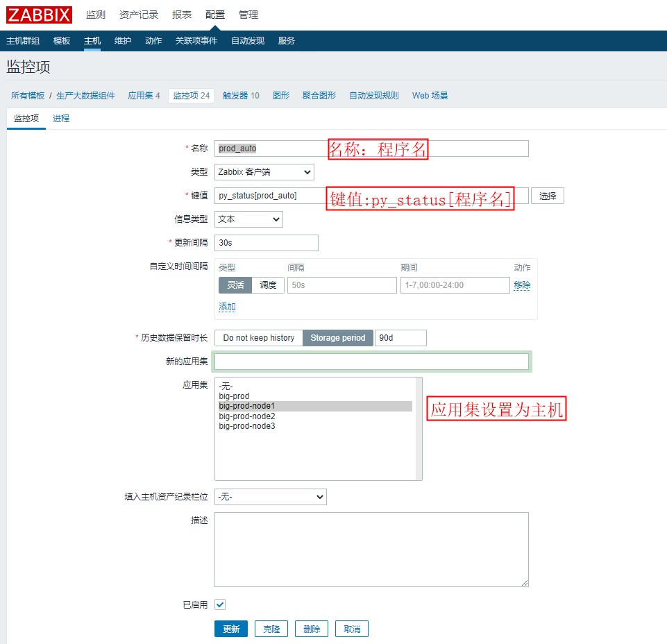Select 灵活 interval type
667x644 pixels.
click(235, 285)
